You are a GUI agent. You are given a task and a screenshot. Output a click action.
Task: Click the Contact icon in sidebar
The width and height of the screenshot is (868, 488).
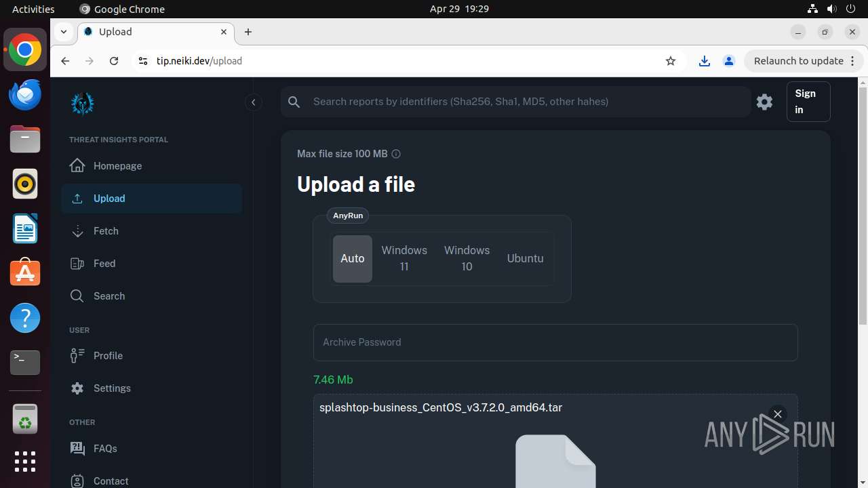(x=77, y=481)
